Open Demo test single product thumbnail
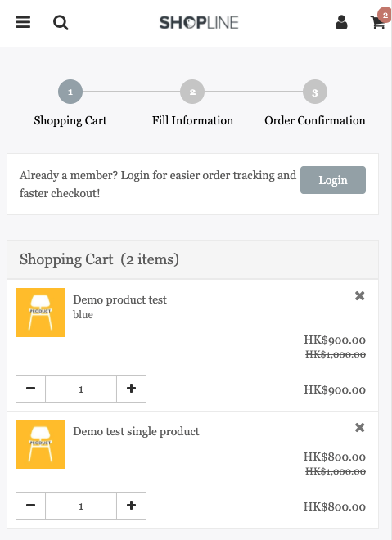Image resolution: width=392 pixels, height=540 pixels. (x=40, y=444)
